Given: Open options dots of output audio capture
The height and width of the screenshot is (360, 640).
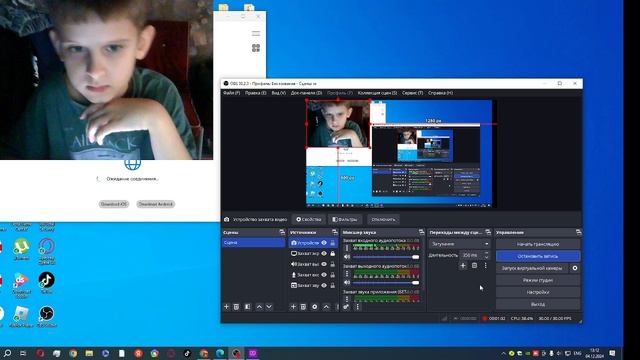Looking at the screenshot, I should 347,273.
